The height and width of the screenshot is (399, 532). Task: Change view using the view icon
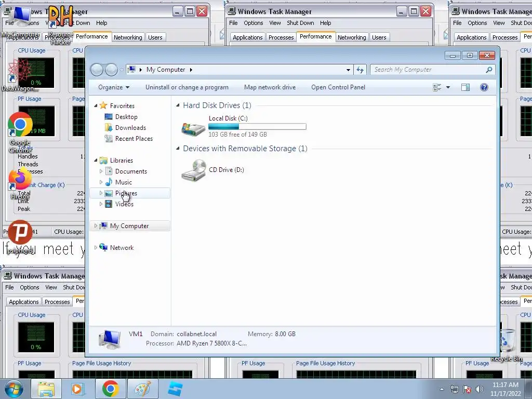tap(437, 87)
